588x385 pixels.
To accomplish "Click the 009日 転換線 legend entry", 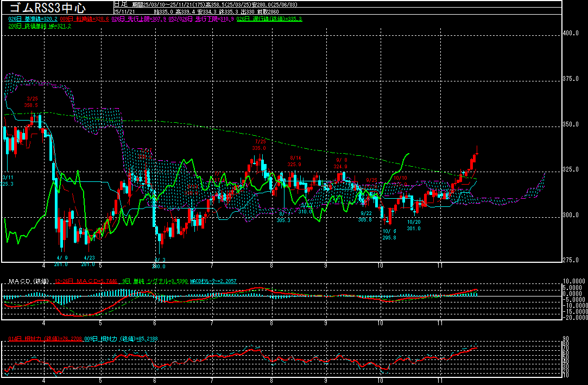I will [x=85, y=19].
